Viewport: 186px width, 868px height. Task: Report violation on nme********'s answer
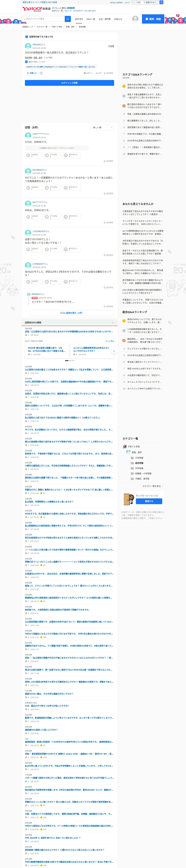click(x=108, y=161)
